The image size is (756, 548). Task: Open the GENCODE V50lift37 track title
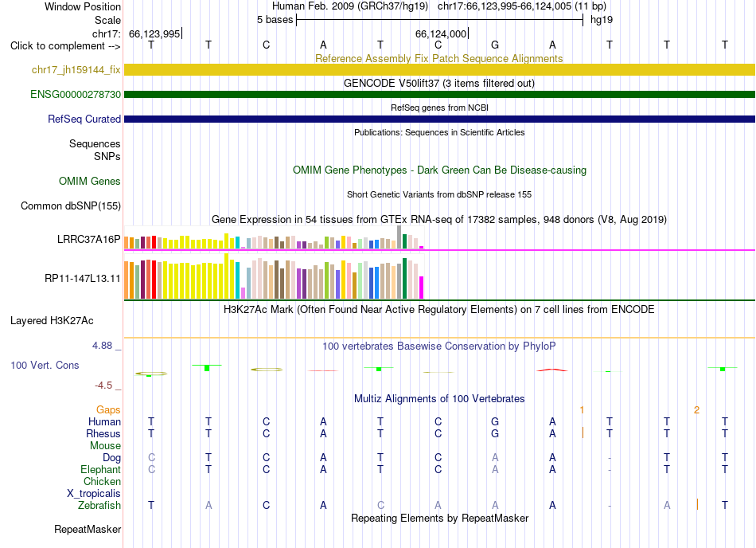point(438,83)
